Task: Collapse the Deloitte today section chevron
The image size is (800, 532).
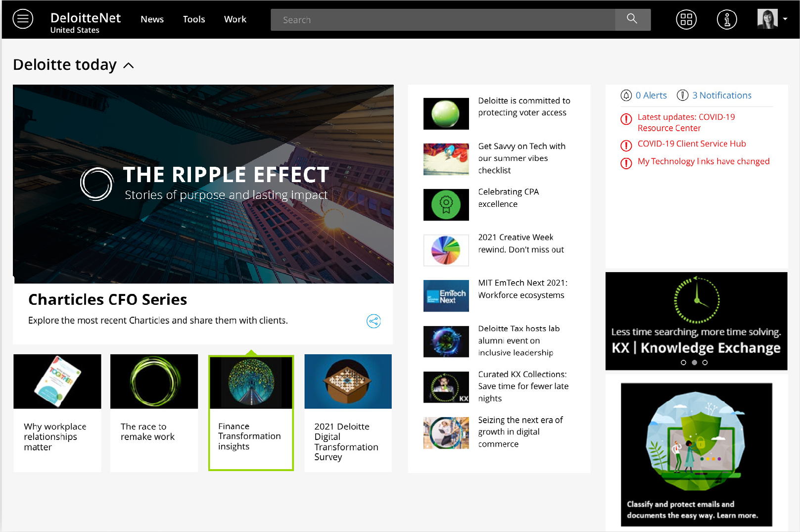Action: coord(129,65)
